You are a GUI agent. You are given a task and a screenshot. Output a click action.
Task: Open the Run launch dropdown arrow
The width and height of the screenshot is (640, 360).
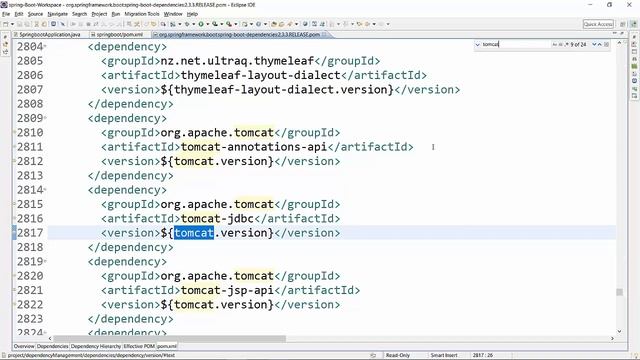[x=207, y=24]
